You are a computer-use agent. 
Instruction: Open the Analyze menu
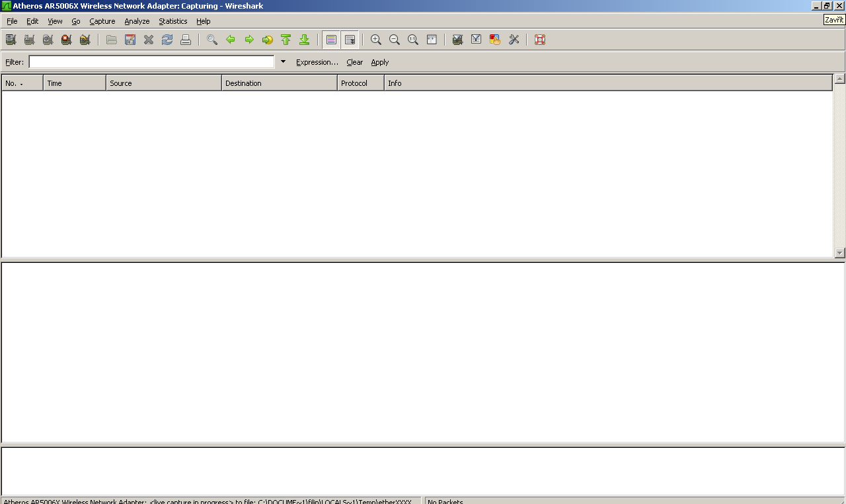[137, 21]
